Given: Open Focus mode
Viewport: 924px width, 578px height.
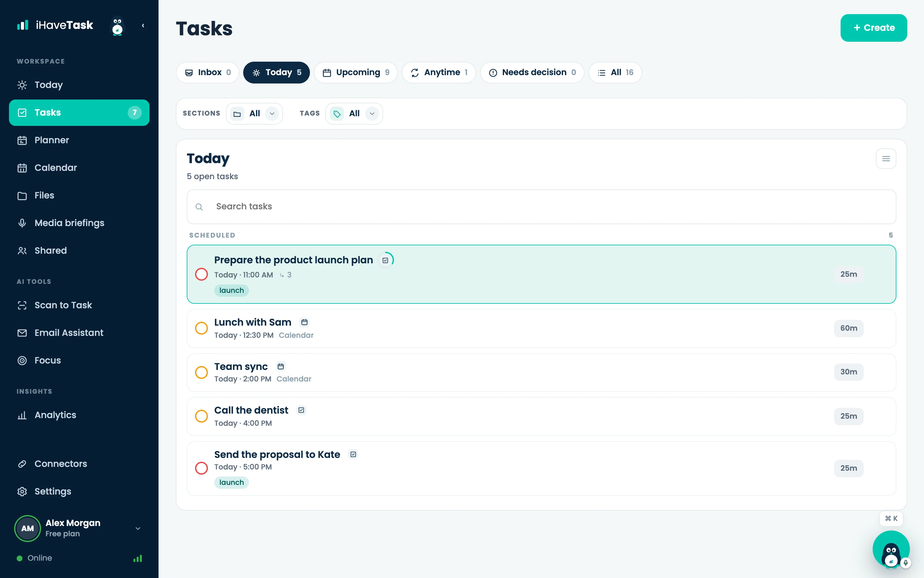Looking at the screenshot, I should [79, 360].
